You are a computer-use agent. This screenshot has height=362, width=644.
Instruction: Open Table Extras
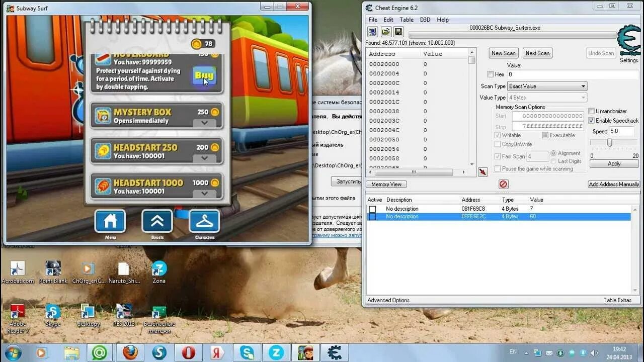pos(617,300)
